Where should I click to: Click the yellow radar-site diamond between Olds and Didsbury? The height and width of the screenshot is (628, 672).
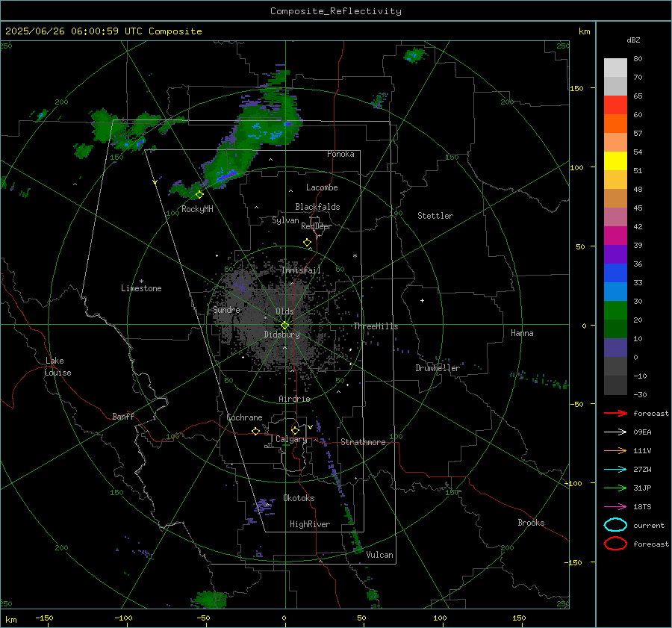pos(284,326)
